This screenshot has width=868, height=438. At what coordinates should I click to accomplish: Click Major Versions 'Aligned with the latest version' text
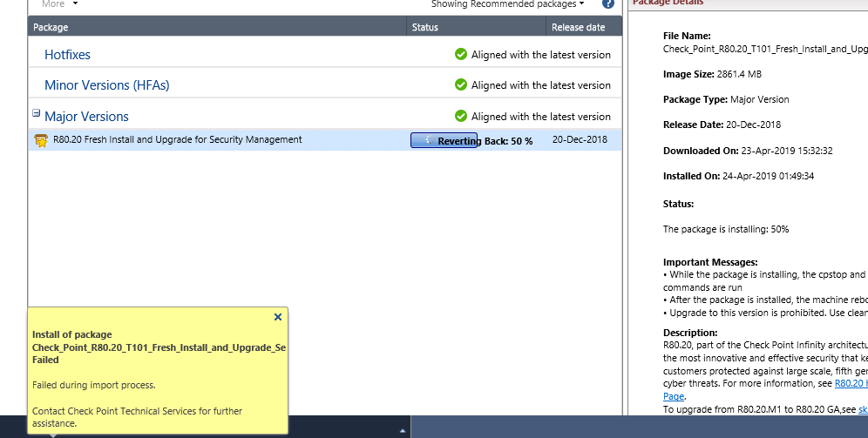point(541,117)
